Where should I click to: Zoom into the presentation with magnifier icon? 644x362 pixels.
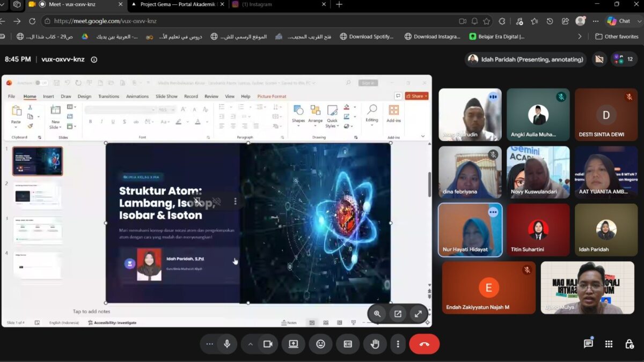click(x=377, y=314)
